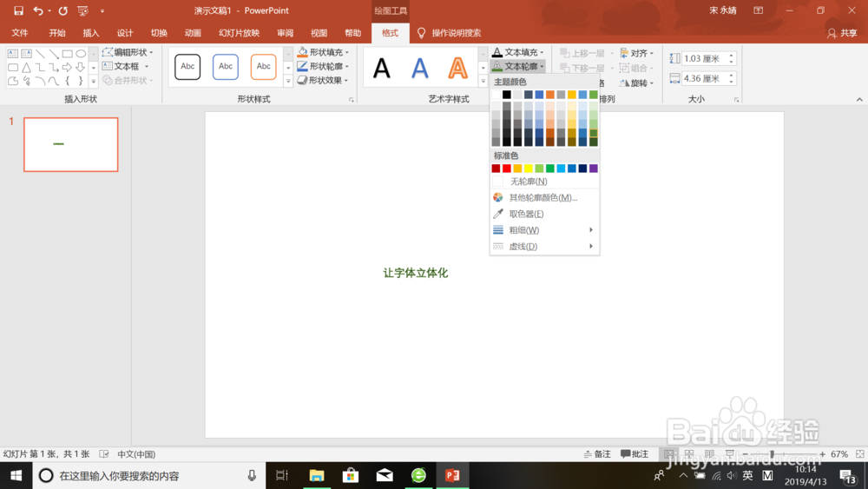
Task: Apply the blue WordArt style A
Action: 419,68
